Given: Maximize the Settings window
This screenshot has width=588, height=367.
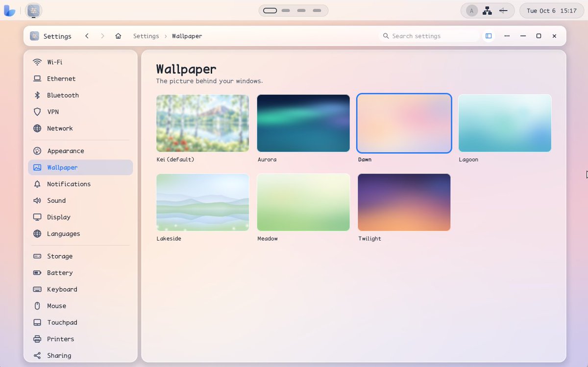Looking at the screenshot, I should [539, 36].
